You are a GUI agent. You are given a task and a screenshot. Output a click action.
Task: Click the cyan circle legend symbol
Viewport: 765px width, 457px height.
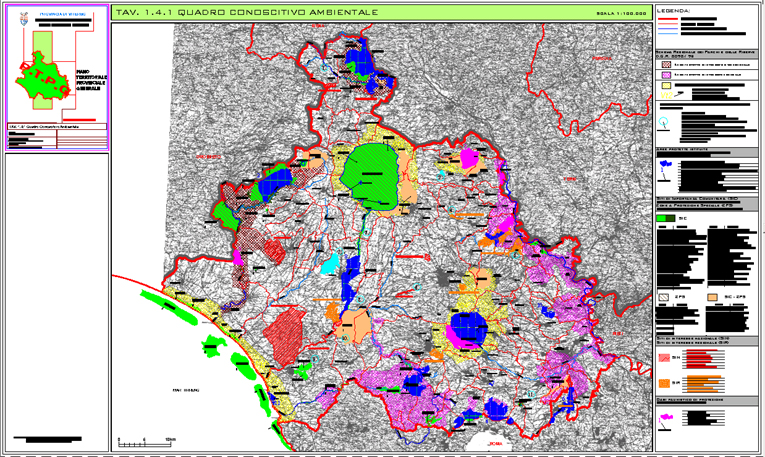pyautogui.click(x=664, y=122)
